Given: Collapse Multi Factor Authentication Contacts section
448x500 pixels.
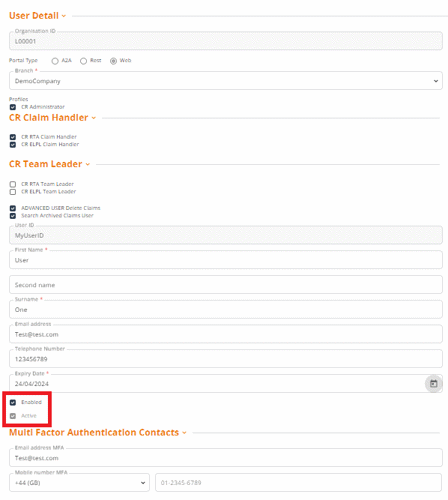Looking at the screenshot, I should (x=184, y=433).
